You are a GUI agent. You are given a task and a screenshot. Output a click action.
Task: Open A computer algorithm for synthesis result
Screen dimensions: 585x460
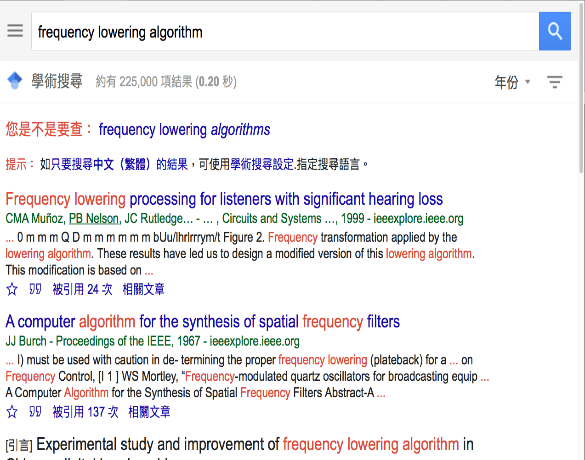point(203,322)
